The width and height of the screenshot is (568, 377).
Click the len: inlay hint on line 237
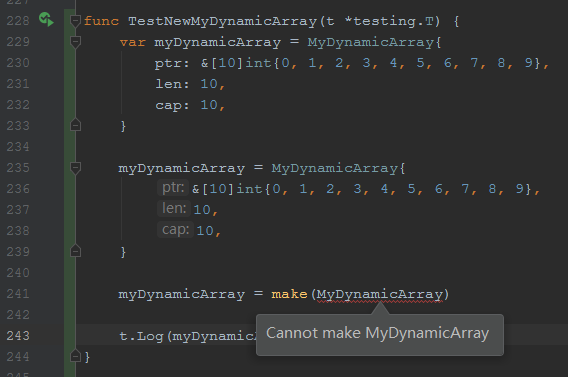coord(174,209)
